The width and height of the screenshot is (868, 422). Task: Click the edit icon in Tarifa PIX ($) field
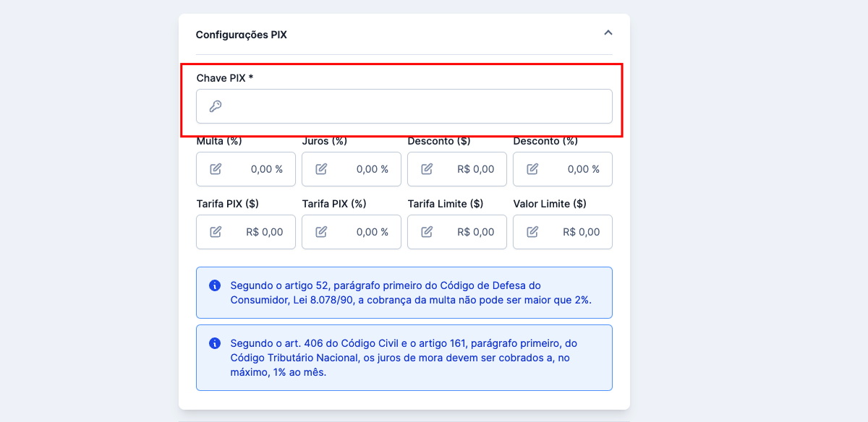214,231
